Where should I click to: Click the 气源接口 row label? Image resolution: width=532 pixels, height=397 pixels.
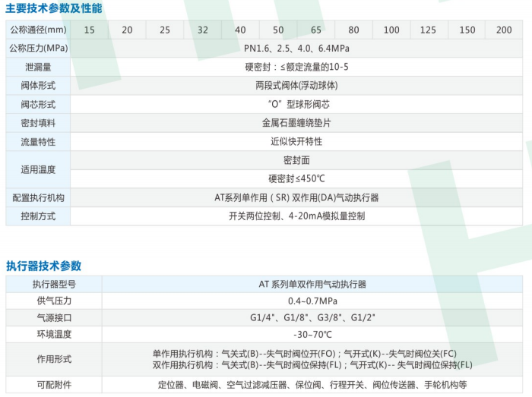click(53, 317)
